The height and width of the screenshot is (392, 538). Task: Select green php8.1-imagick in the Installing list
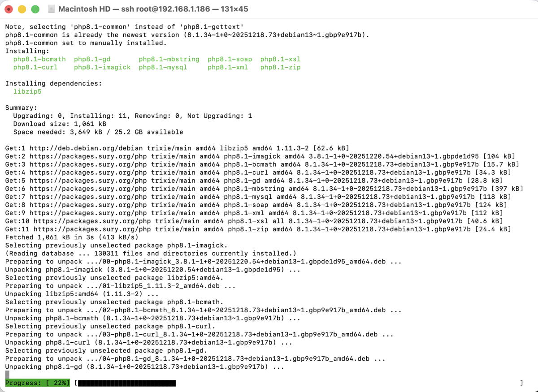102,67
